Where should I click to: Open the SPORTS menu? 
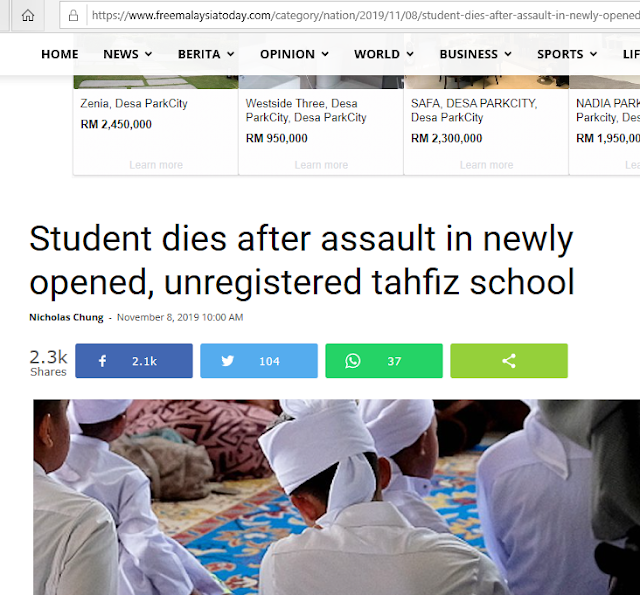pos(567,54)
